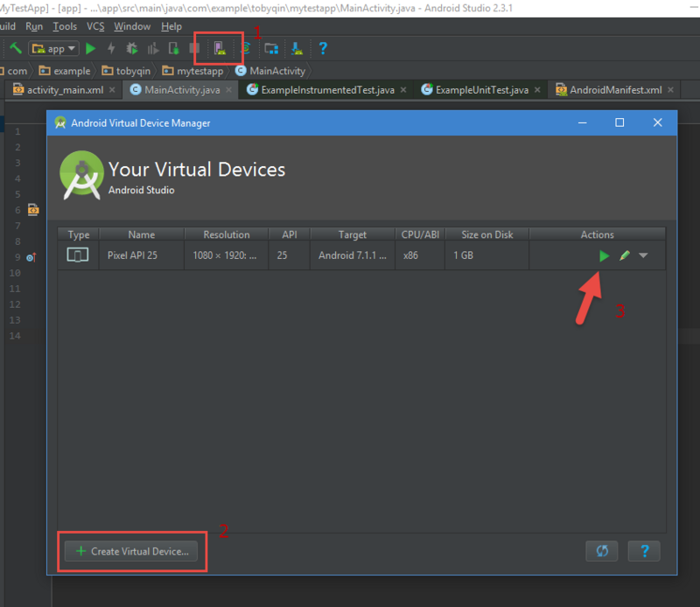The height and width of the screenshot is (607, 700).
Task: Open the app run configuration dropdown
Action: coord(53,48)
